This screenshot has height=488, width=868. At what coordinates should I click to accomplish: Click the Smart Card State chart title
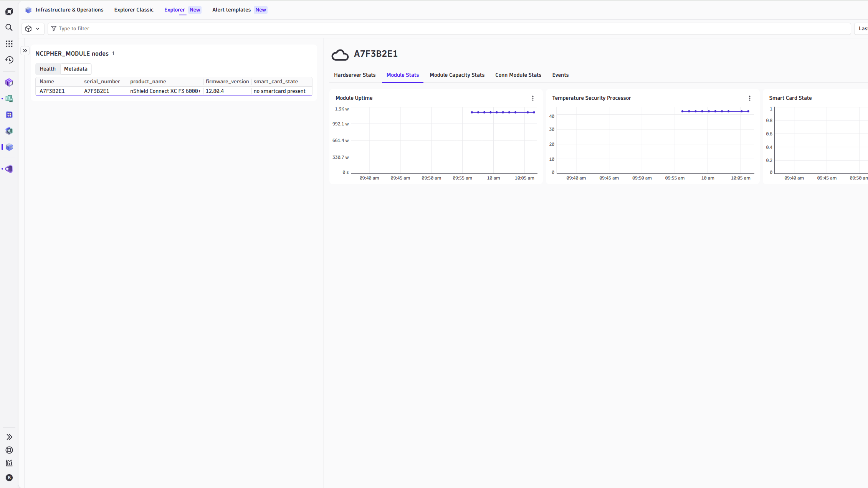[x=790, y=98]
